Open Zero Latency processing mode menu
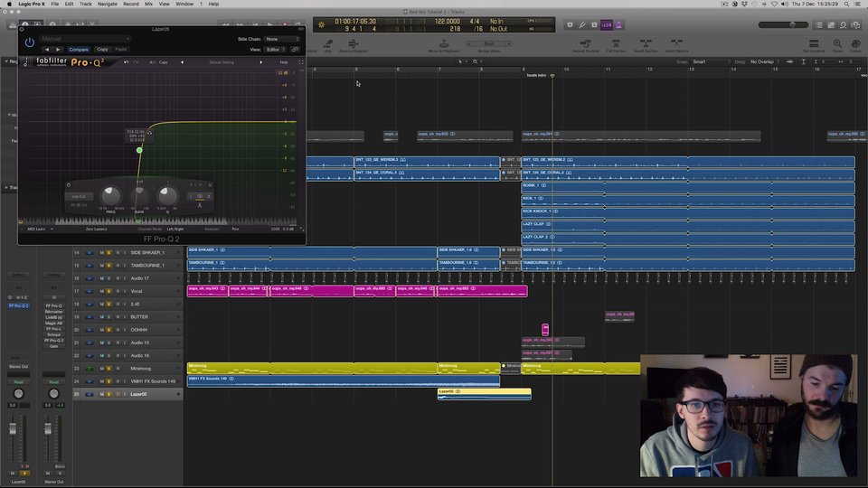 tap(97, 229)
